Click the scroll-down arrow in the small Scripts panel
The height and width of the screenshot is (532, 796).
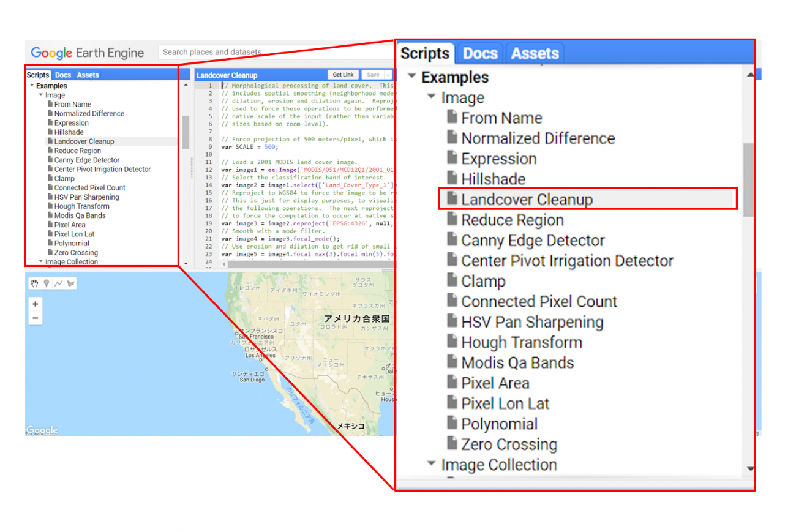click(x=186, y=264)
